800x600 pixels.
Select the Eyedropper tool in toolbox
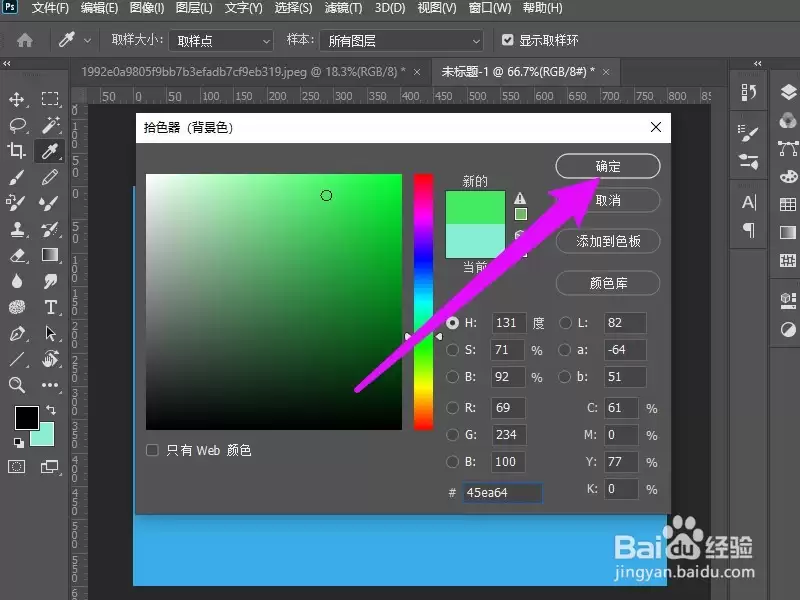pyautogui.click(x=50, y=151)
